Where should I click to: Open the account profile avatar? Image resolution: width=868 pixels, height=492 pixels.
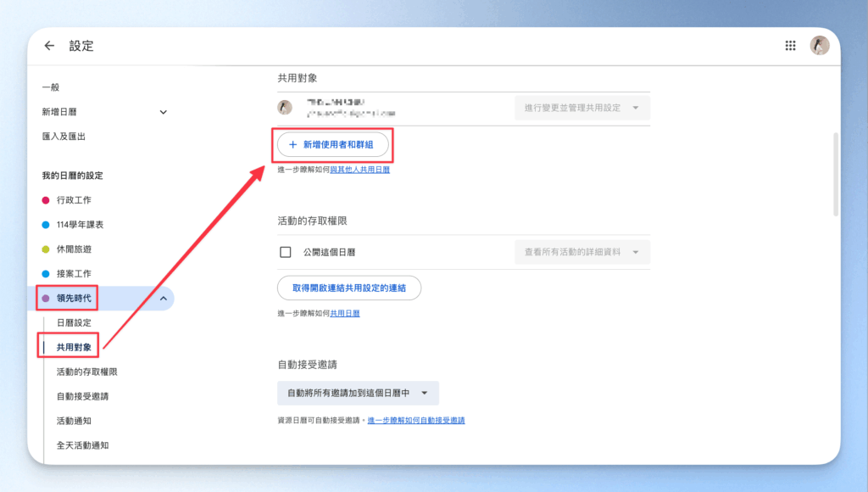[x=819, y=46]
